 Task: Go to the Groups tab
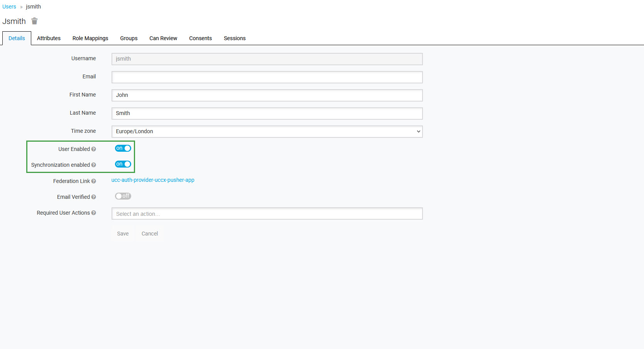[x=128, y=38]
